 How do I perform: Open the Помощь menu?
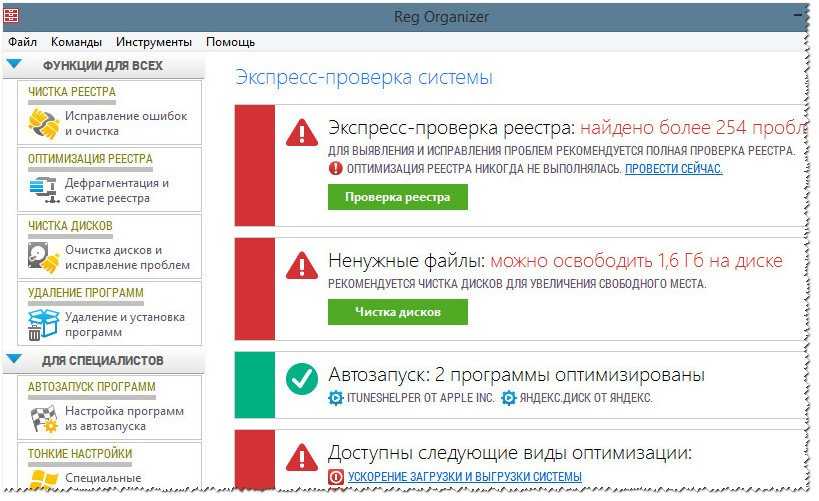click(230, 42)
